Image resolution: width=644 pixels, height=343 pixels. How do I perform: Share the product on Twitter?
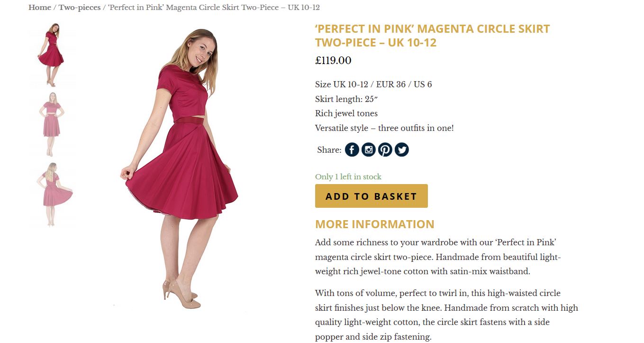(x=401, y=150)
